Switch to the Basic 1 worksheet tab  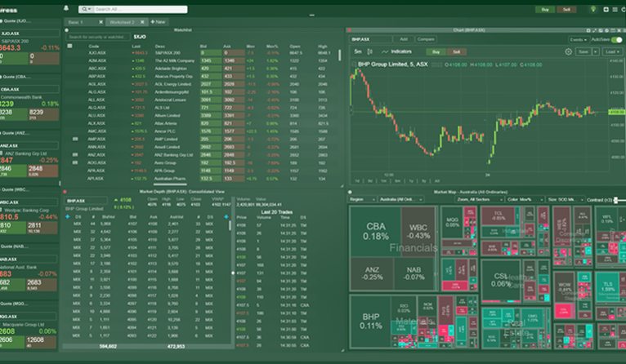click(80, 22)
